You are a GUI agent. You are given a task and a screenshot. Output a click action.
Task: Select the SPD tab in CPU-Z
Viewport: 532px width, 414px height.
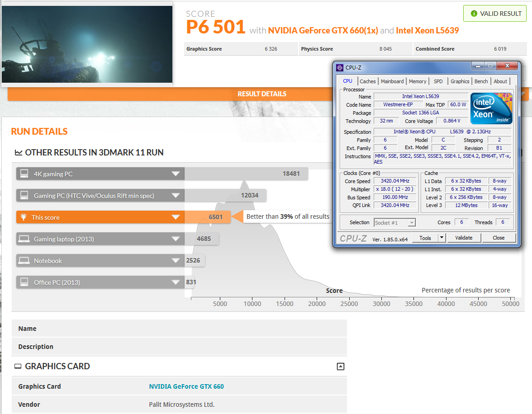tap(438, 81)
